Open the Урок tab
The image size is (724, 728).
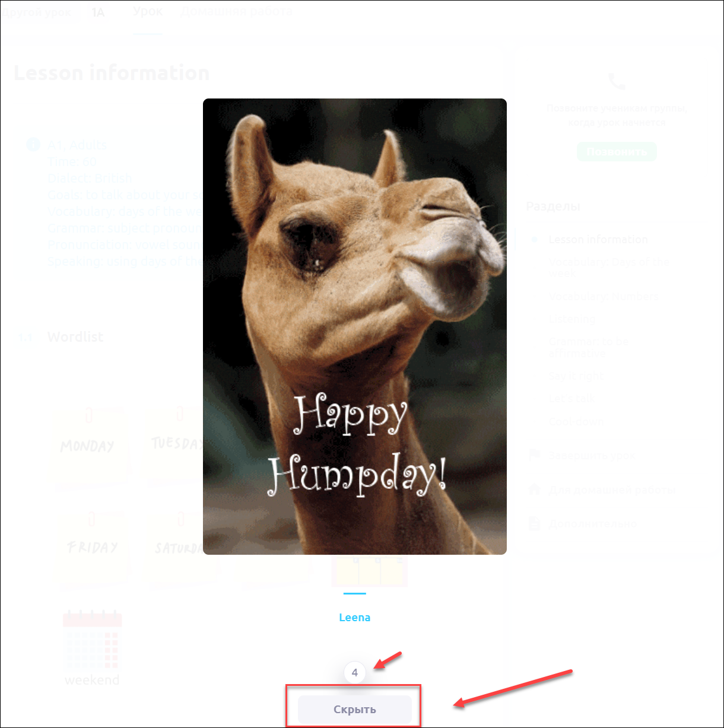pos(148,12)
